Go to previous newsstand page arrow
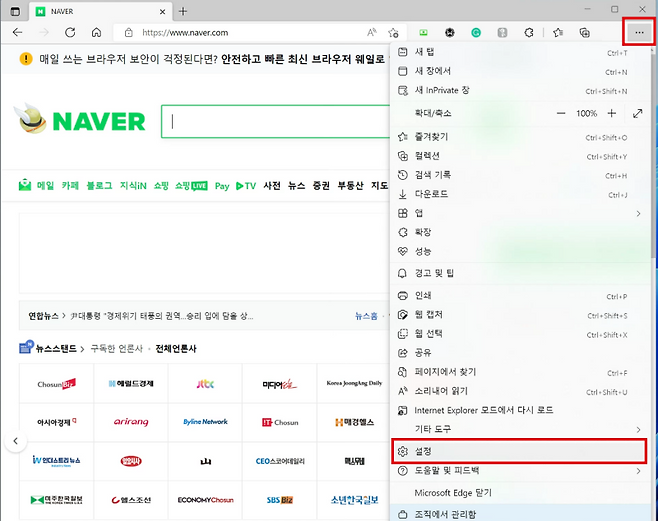This screenshot has height=521, width=658. point(16,441)
